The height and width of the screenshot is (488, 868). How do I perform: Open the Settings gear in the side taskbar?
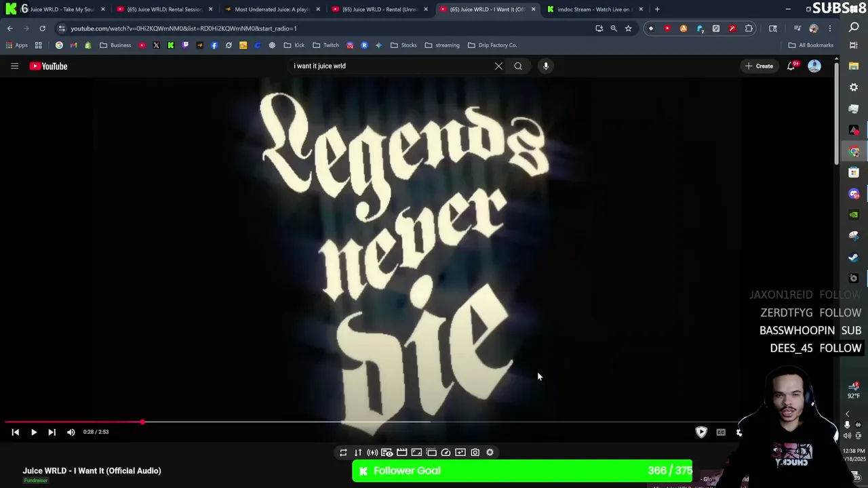click(854, 87)
